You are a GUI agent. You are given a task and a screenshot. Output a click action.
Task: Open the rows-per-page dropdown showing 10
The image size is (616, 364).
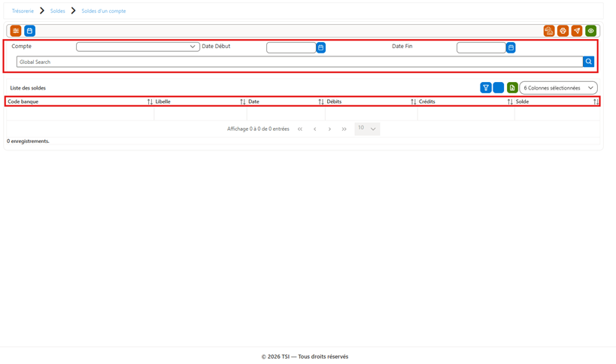pos(367,129)
